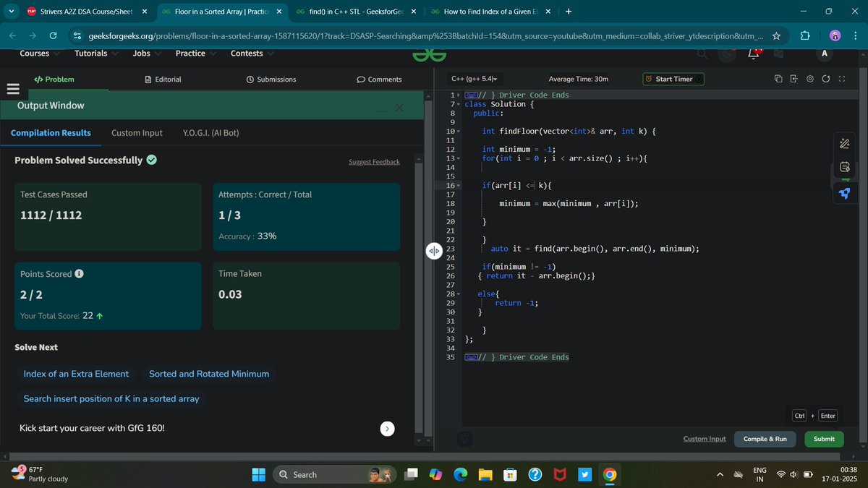
Task: Bookmark this page with the star icon
Action: coord(776,35)
